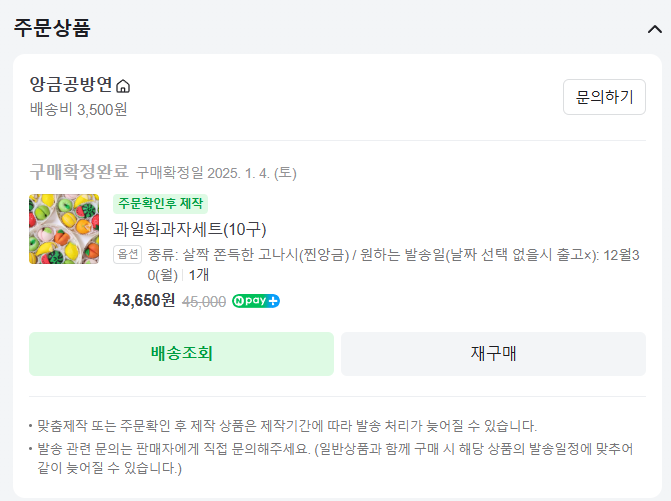671x501 pixels.
Task: Click the 배송비 3,500원 text
Action: pos(78,109)
